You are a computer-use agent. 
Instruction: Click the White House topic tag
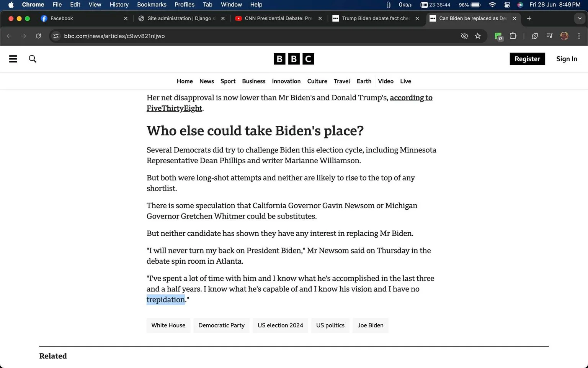pyautogui.click(x=168, y=325)
